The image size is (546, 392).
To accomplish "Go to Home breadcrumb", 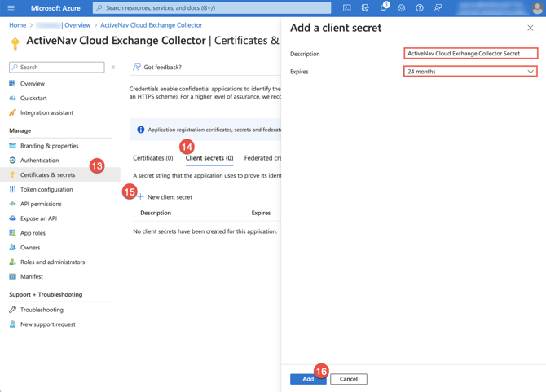I will click(x=17, y=25).
